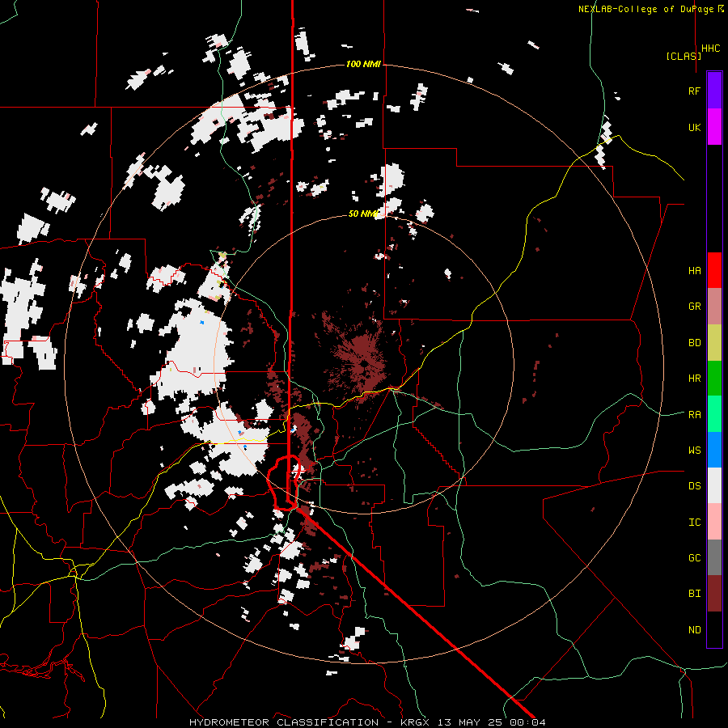Click the GC gray legend swatch
Image resolution: width=728 pixels, height=728 pixels.
[x=714, y=557]
